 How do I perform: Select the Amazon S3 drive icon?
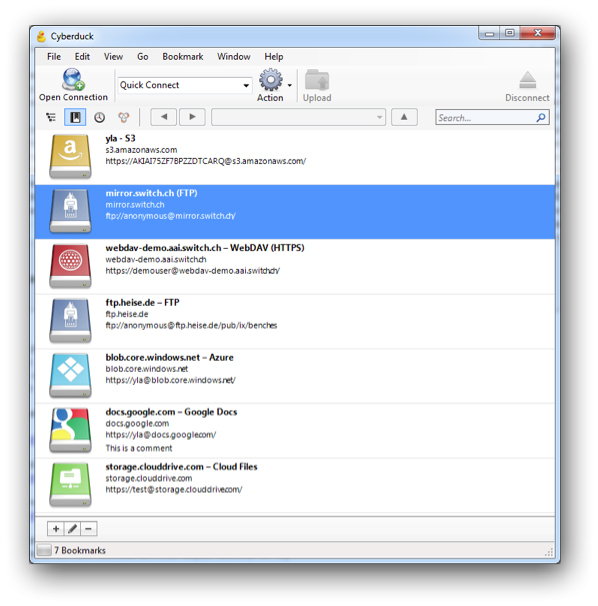coord(70,157)
